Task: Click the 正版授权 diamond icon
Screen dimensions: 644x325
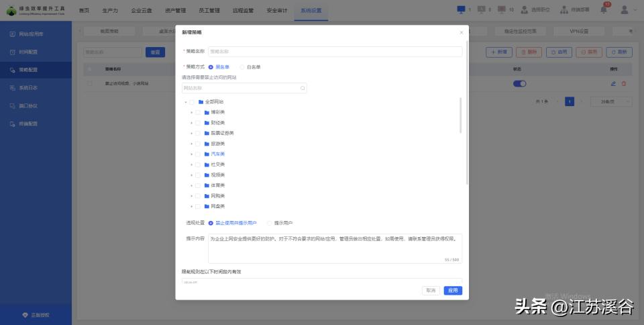Action: 25,315
